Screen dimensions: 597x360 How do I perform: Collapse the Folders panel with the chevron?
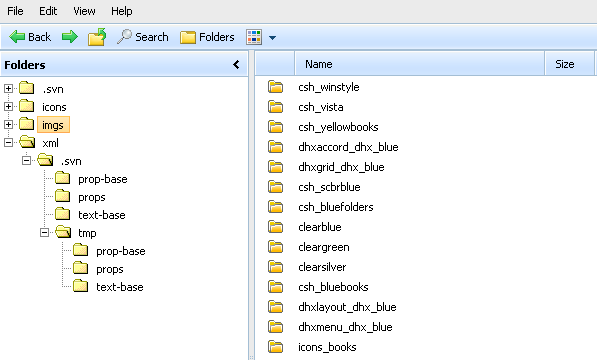point(236,65)
